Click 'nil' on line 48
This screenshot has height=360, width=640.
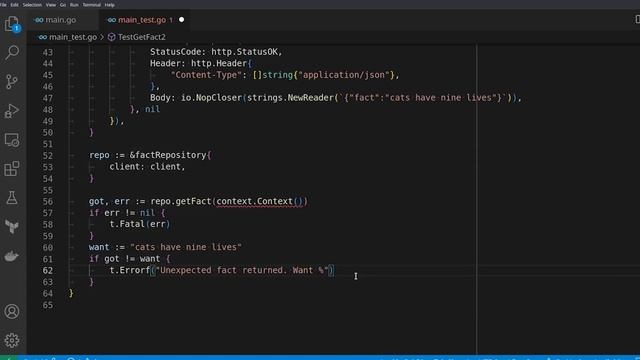153,109
